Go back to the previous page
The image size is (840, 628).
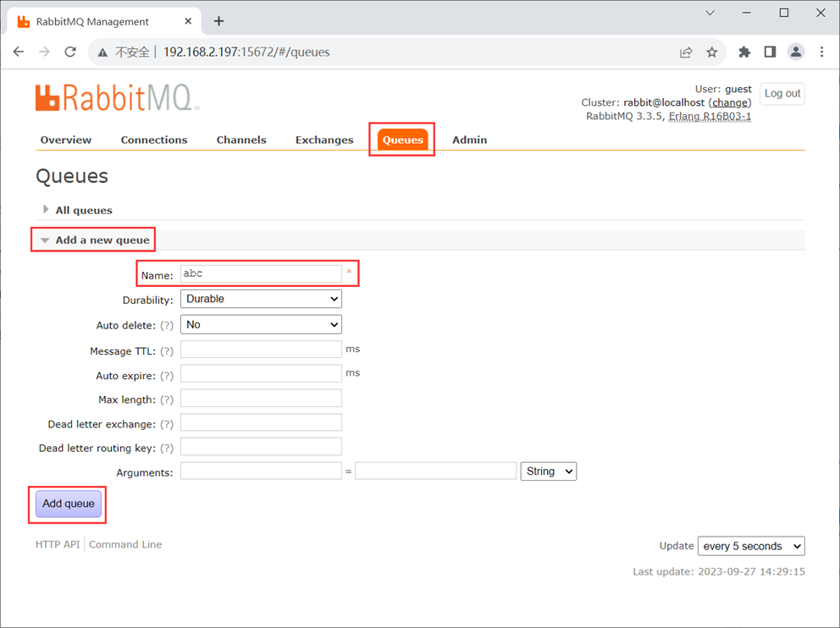19,52
